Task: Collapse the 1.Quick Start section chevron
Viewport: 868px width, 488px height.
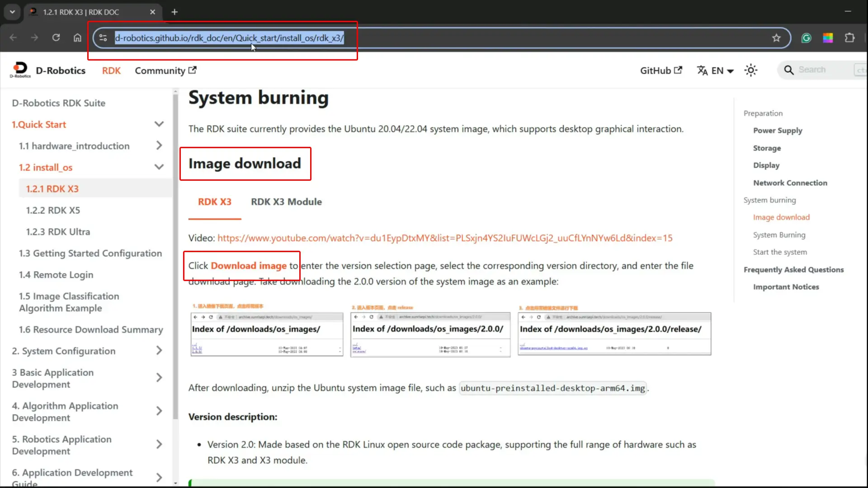Action: pyautogui.click(x=159, y=124)
